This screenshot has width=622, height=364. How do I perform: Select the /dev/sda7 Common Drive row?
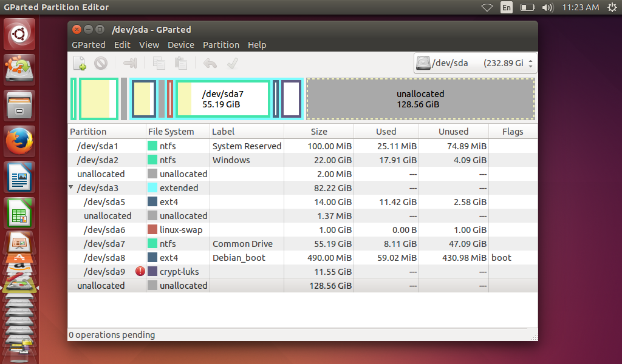302,244
